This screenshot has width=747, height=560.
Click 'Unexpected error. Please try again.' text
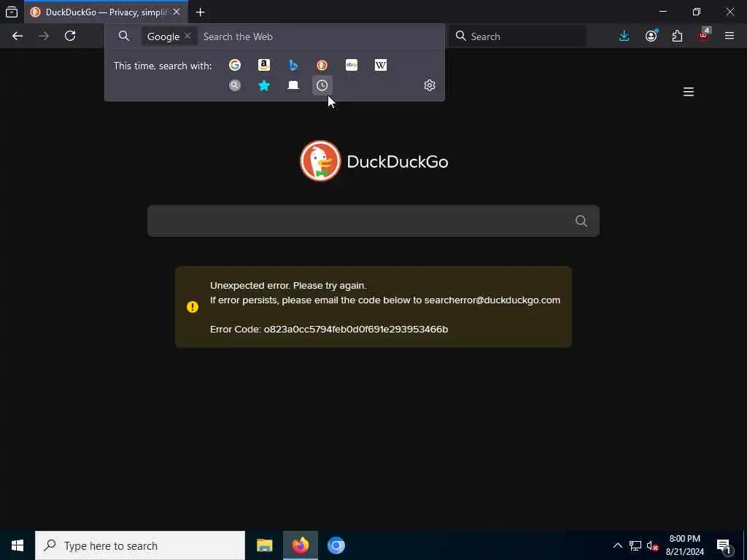(288, 286)
